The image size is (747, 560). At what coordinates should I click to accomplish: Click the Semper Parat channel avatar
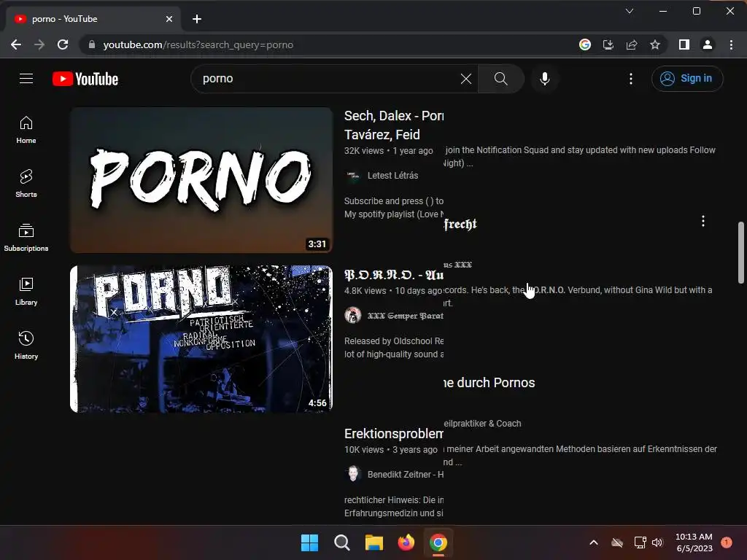point(353,315)
